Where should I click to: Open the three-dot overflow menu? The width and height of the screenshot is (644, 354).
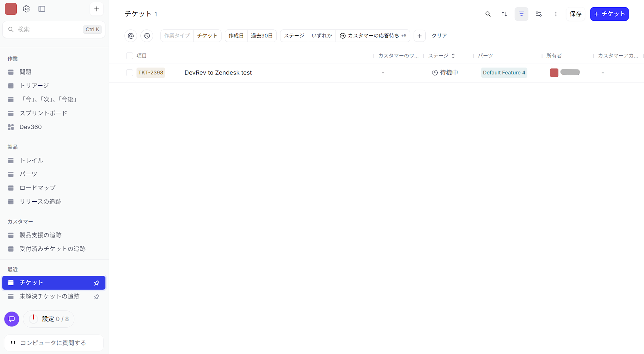pyautogui.click(x=556, y=14)
